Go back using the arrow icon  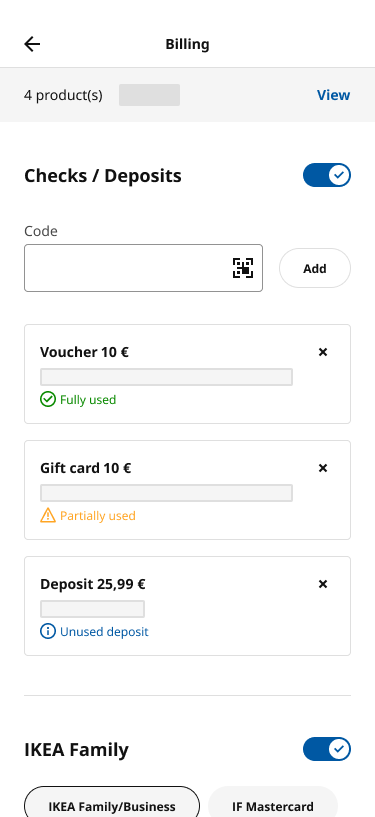(32, 44)
